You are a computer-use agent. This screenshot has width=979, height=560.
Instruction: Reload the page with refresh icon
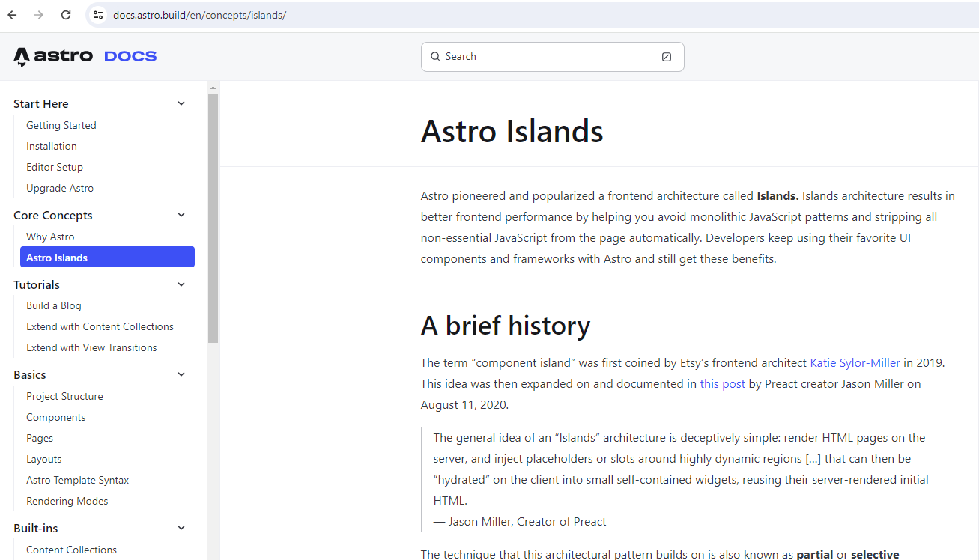66,15
